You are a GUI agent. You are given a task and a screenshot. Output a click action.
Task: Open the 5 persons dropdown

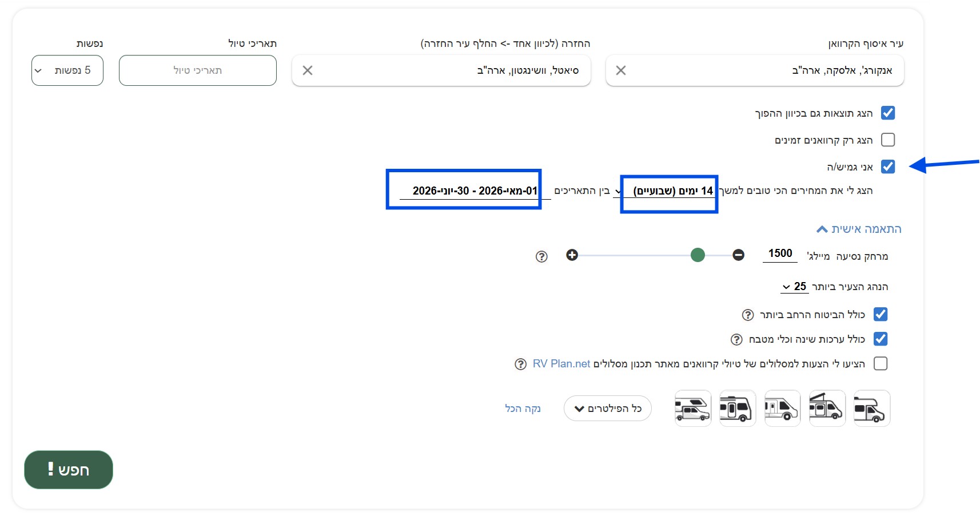67,70
